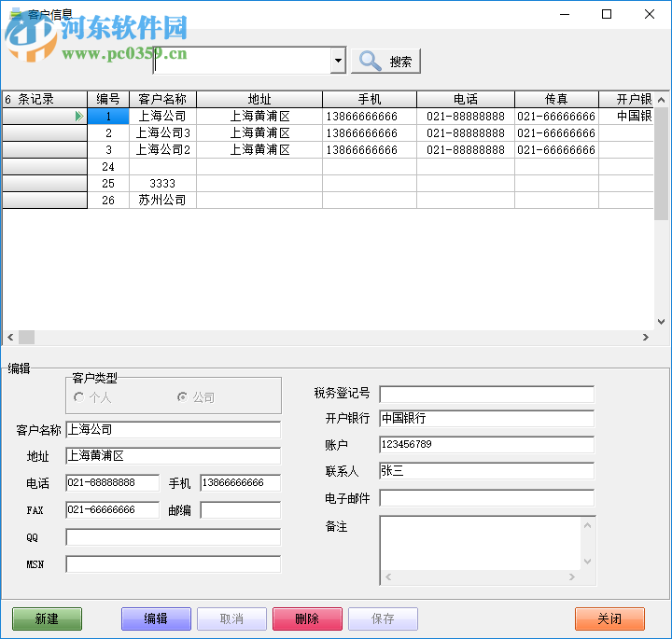Click the 地址 column header

point(259,100)
